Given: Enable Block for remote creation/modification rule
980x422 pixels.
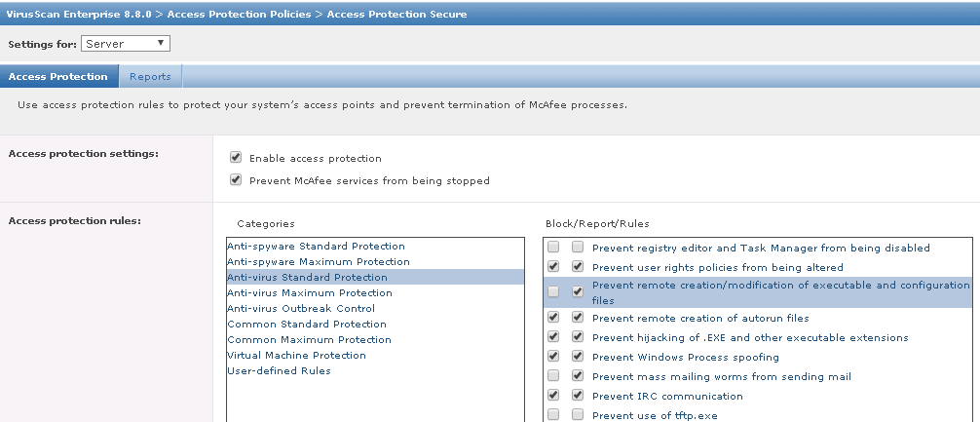Looking at the screenshot, I should [x=553, y=291].
